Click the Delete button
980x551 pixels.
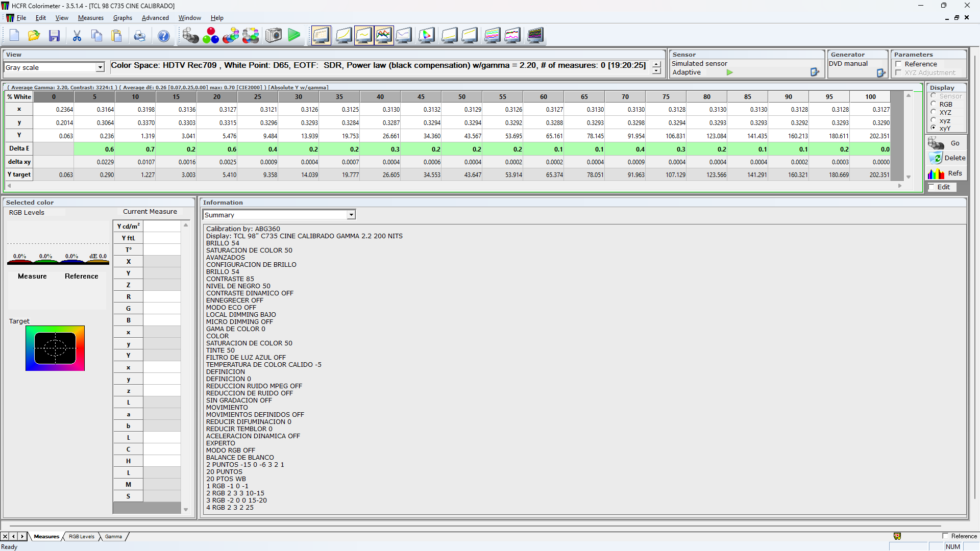(946, 158)
